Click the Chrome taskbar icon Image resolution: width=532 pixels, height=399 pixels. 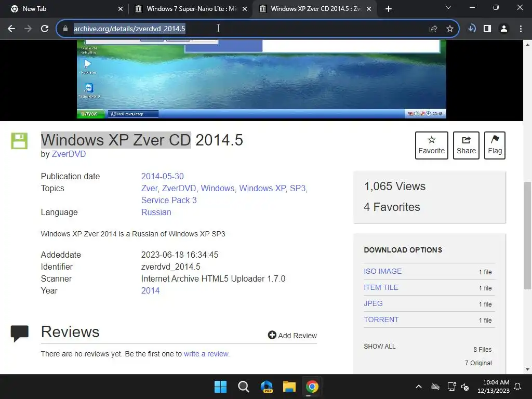[x=312, y=387]
